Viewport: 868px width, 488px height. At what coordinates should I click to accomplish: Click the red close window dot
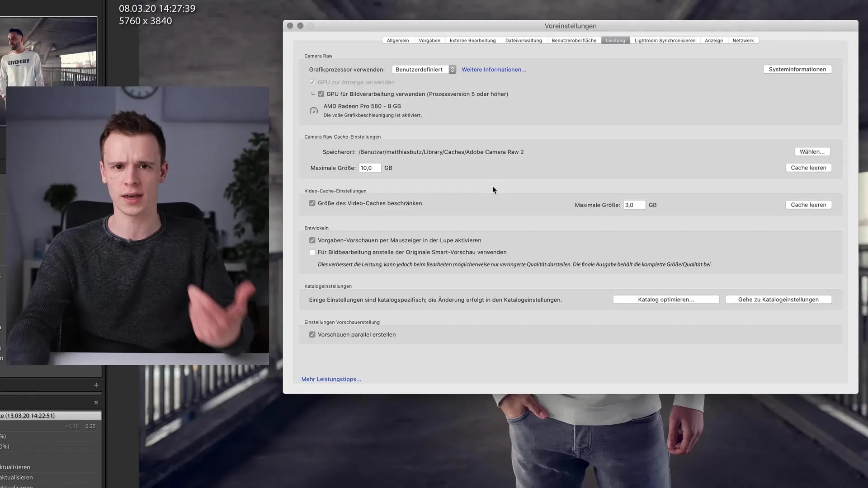click(290, 26)
